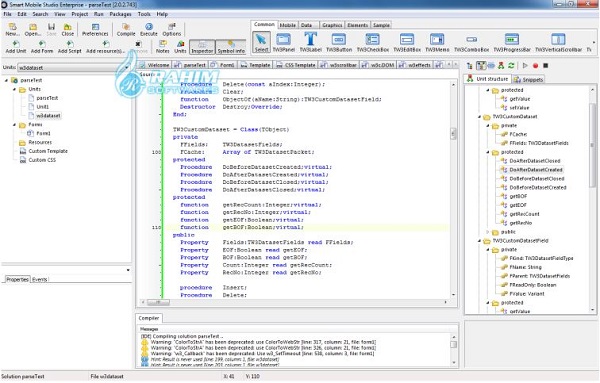The image size is (600, 383).
Task: Select the Unit1 file in the project tree
Action: [x=42, y=107]
